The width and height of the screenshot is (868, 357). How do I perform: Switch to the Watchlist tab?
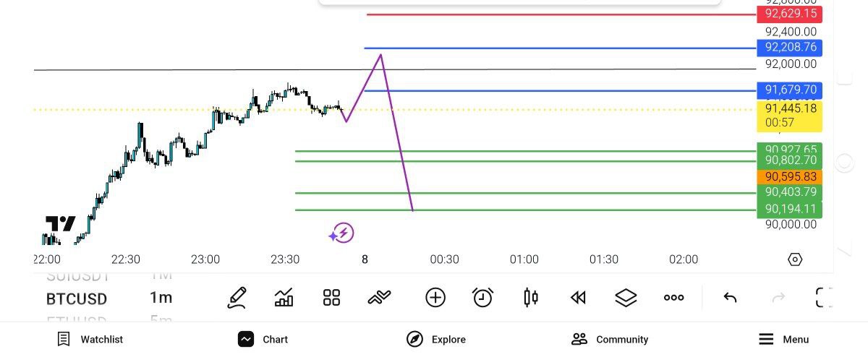pyautogui.click(x=90, y=339)
